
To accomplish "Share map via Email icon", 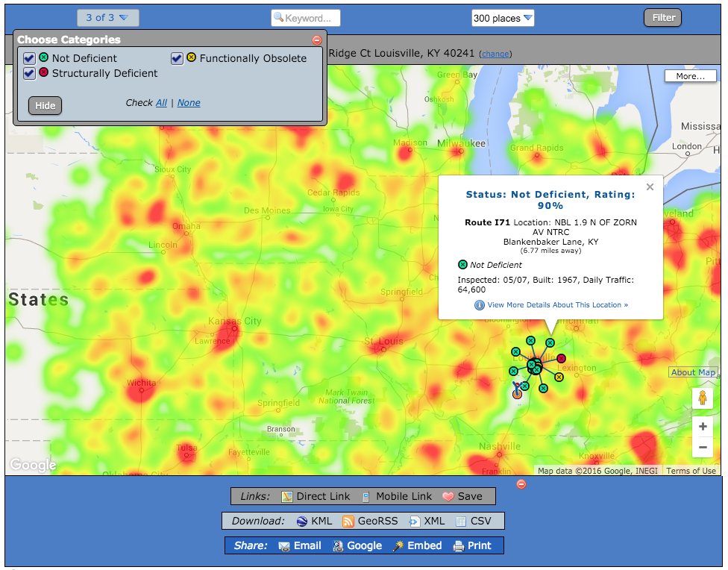I will tap(283, 546).
